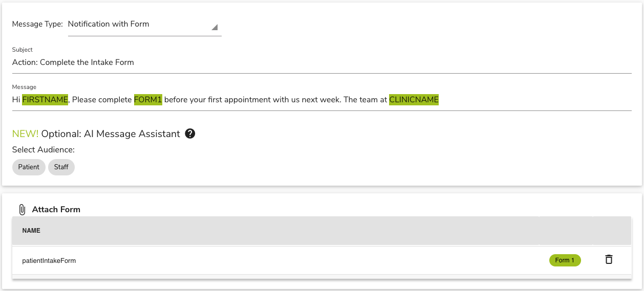
Task: Click into the Subject text field
Action: 321,62
